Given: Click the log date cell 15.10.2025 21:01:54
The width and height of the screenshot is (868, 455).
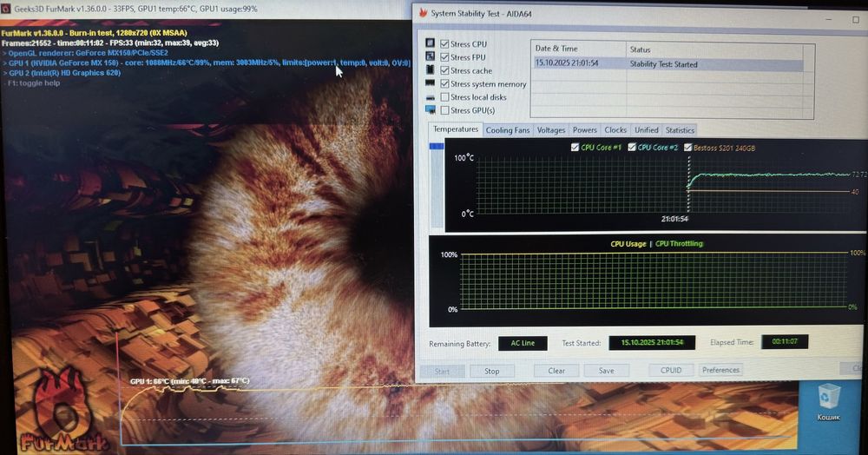Looking at the screenshot, I should [x=566, y=63].
